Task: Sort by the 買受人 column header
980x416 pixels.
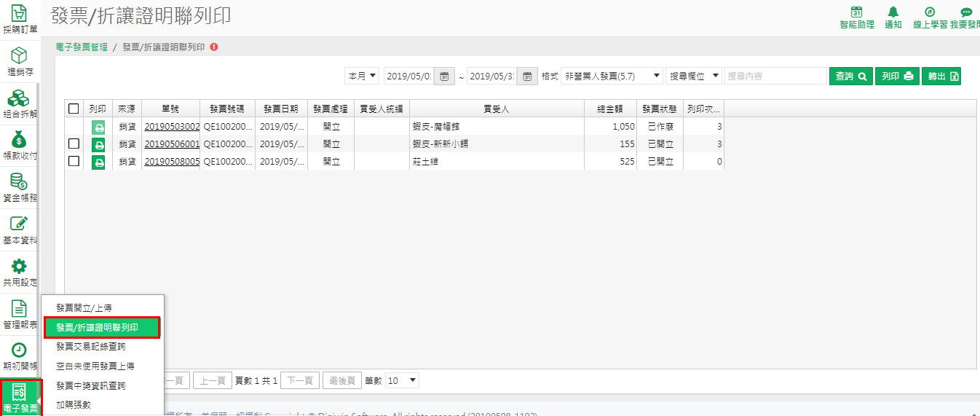Action: click(497, 109)
